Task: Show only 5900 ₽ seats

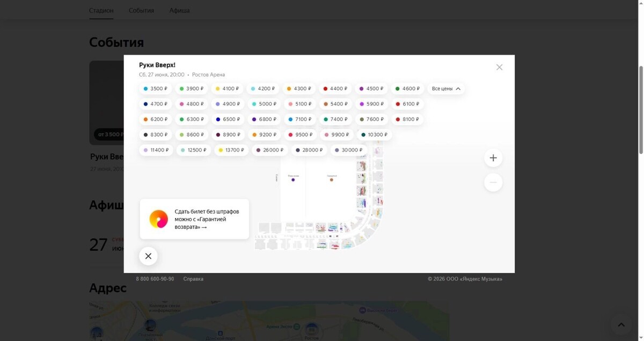Action: [371, 104]
